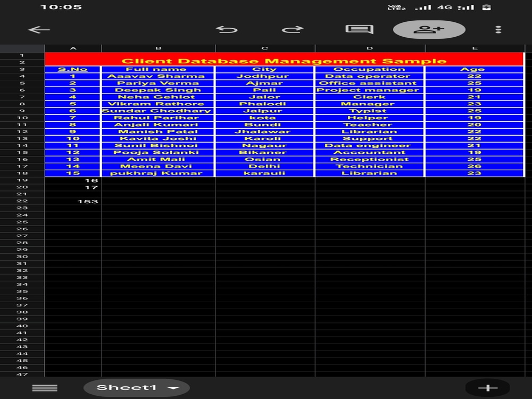This screenshot has width=532, height=399.
Task: Tap the share add-person button
Action: click(x=429, y=29)
